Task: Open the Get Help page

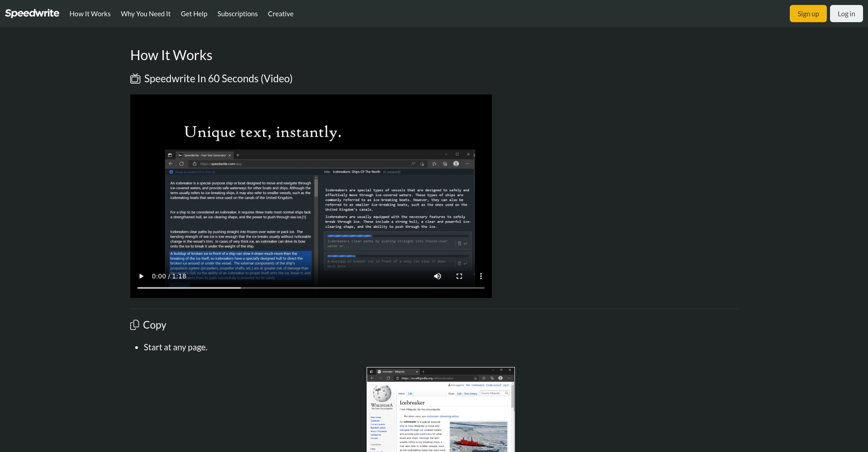Action: pos(194,14)
